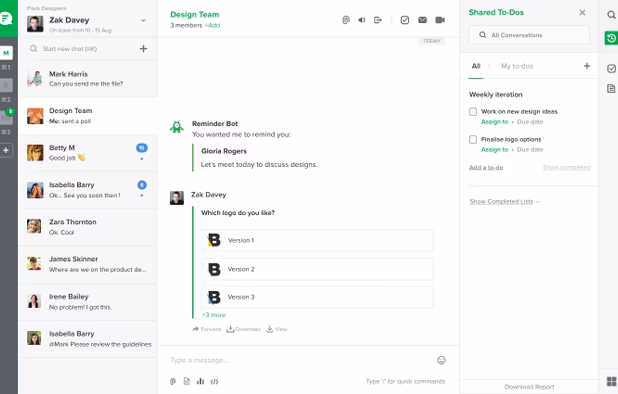Image resolution: width=618 pixels, height=394 pixels.
Task: Open notes icon in right rail
Action: point(611,89)
